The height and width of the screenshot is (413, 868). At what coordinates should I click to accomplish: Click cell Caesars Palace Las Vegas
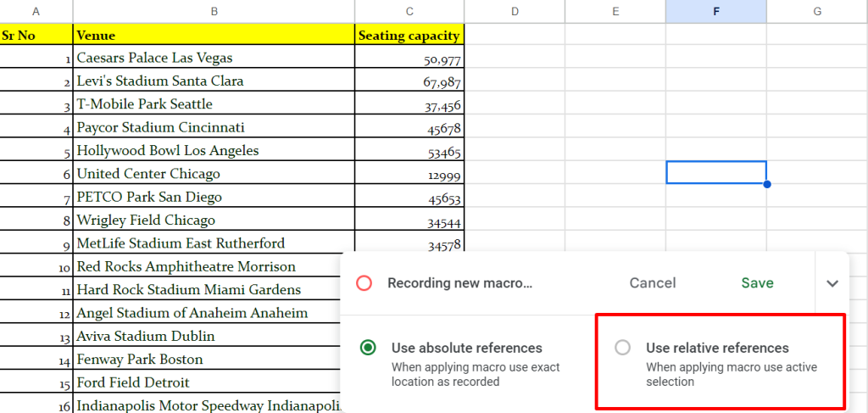(x=214, y=57)
